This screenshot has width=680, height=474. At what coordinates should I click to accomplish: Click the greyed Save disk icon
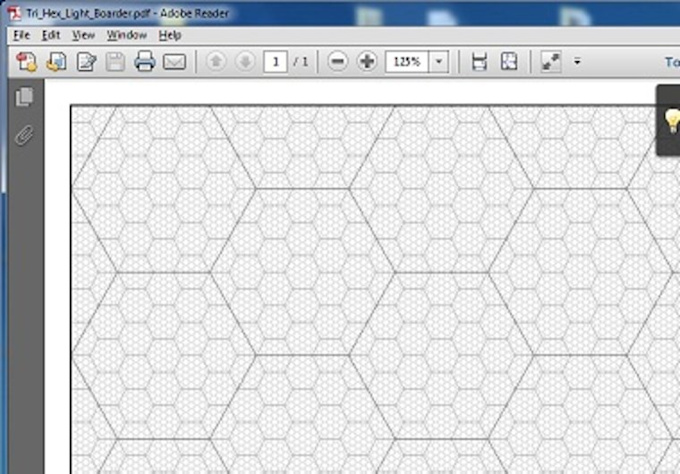click(x=115, y=62)
